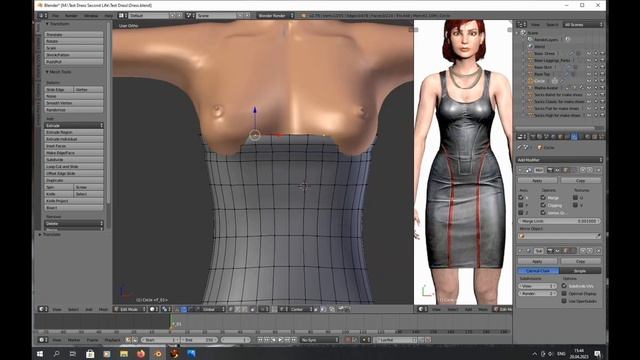Click jump to last frame button
Screen dimensions: 640x360
point(294,340)
